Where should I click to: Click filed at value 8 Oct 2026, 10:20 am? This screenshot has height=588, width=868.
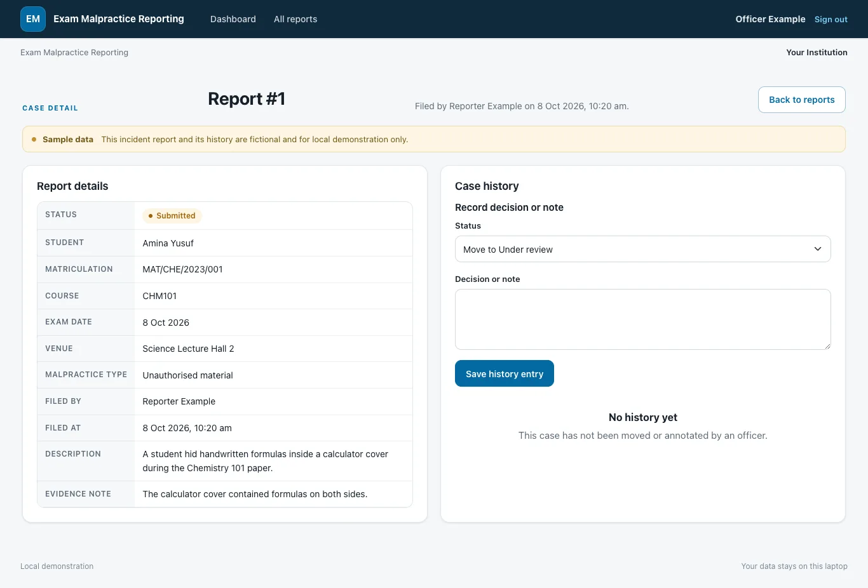187,428
